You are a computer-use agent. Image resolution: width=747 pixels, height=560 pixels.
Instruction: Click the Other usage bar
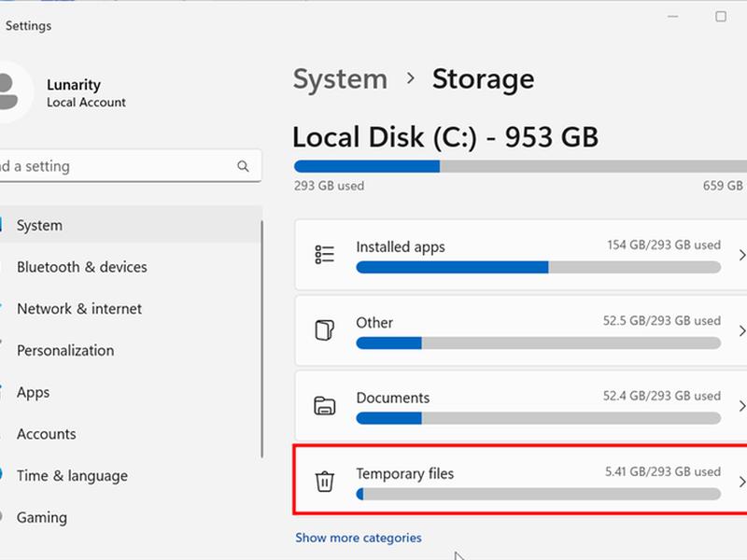coord(539,343)
